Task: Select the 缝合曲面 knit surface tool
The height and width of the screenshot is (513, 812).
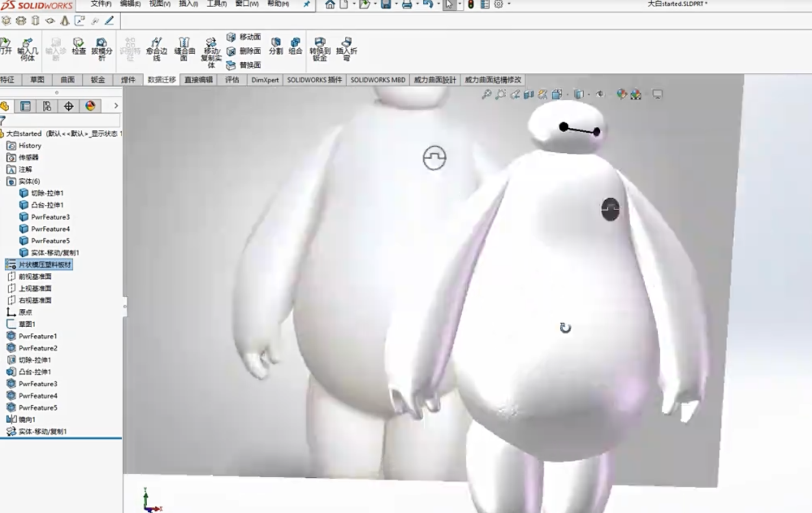Action: pyautogui.click(x=184, y=49)
